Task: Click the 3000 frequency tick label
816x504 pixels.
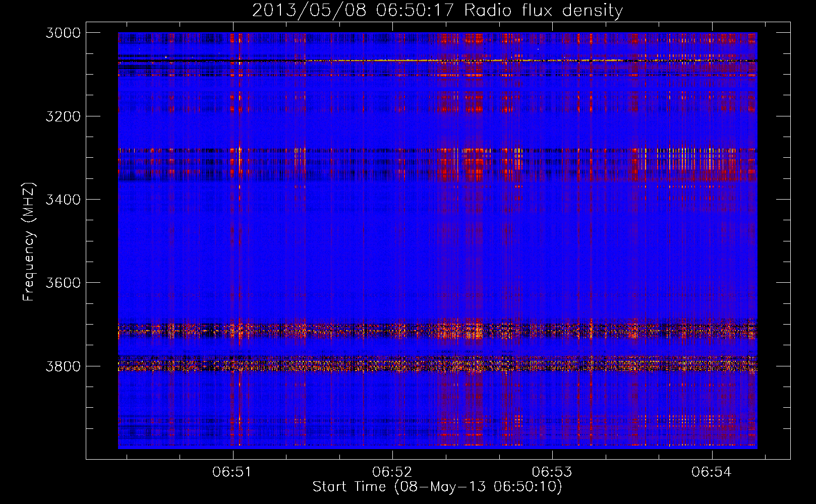Action: click(x=63, y=33)
